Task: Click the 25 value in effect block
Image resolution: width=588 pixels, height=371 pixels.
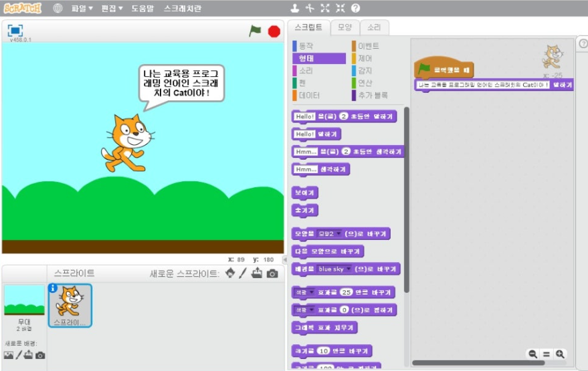Action: click(347, 292)
